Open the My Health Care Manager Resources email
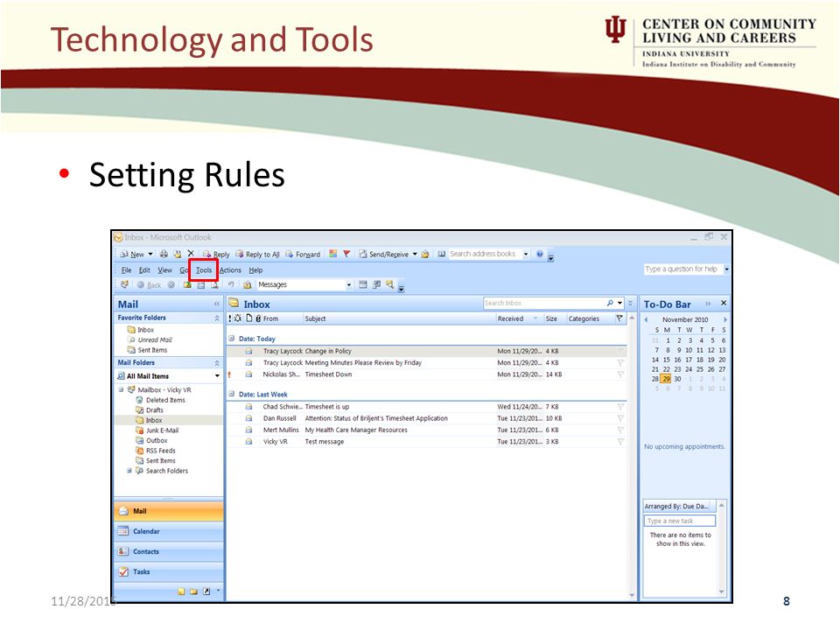This screenshot has width=840, height=630. tap(426, 430)
